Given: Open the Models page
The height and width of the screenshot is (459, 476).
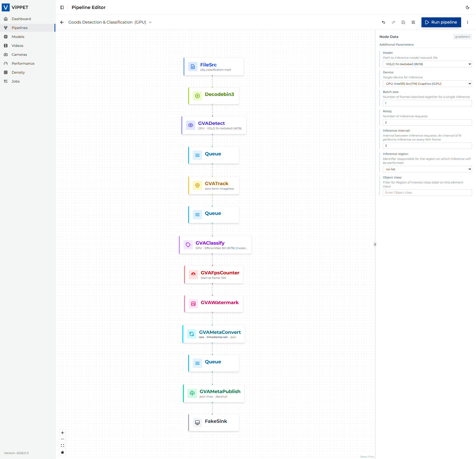Looking at the screenshot, I should (27, 37).
